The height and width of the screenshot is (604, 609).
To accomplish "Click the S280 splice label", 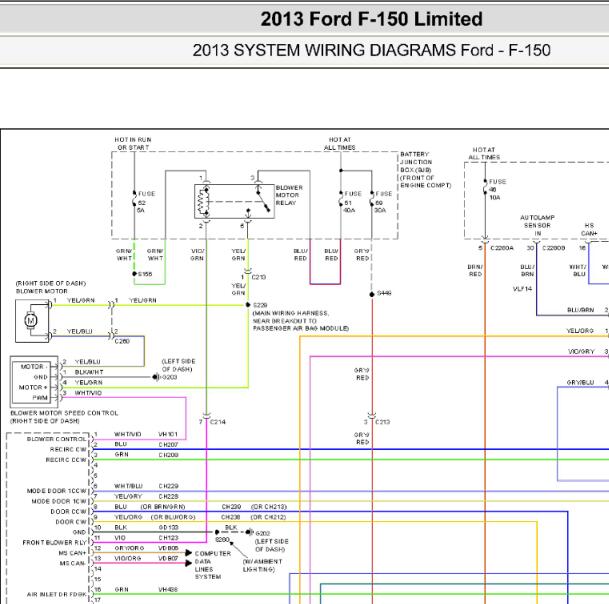I will 222,540.
